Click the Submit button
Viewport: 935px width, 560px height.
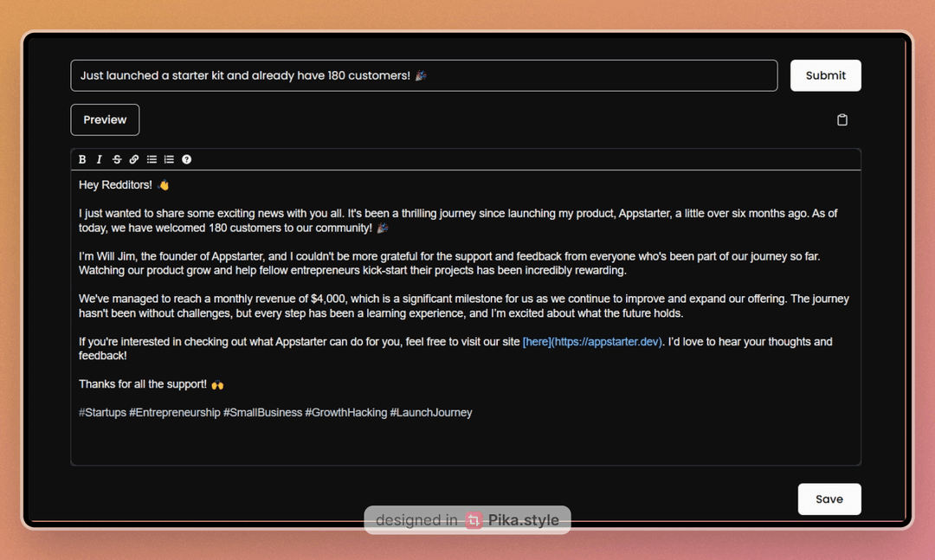click(825, 76)
